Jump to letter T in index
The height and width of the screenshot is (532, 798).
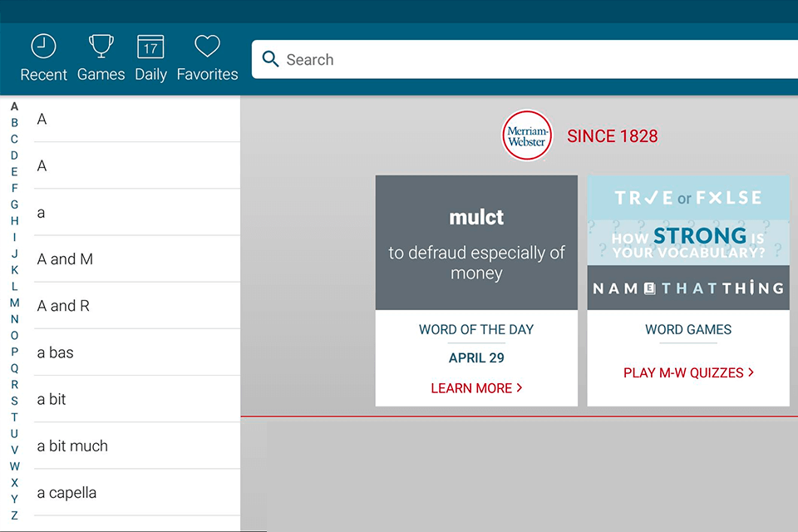(x=14, y=417)
